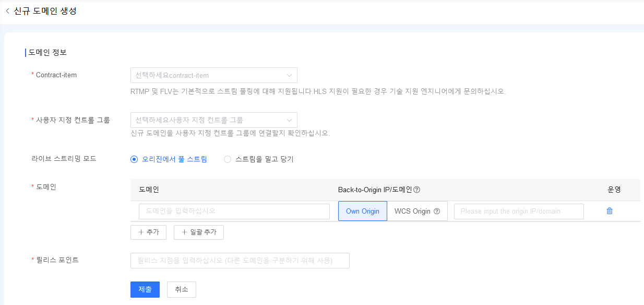Click the origin IP/domain input field
This screenshot has height=305, width=644.
pyautogui.click(x=518, y=211)
